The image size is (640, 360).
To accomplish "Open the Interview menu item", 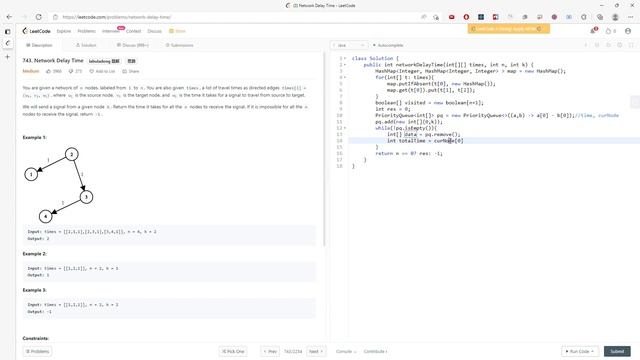I will tap(111, 31).
